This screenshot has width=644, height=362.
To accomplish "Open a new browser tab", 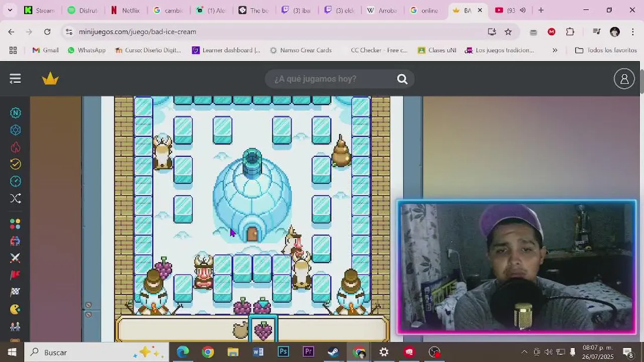I will click(541, 10).
